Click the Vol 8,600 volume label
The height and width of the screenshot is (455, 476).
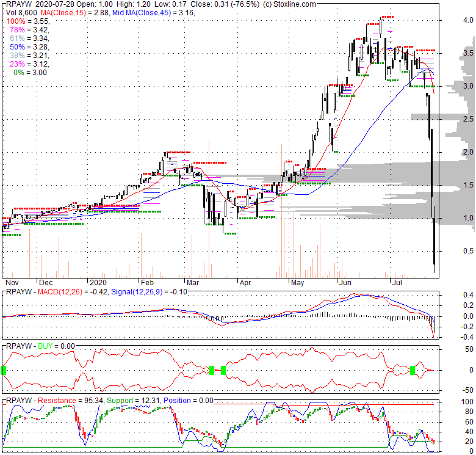point(20,12)
